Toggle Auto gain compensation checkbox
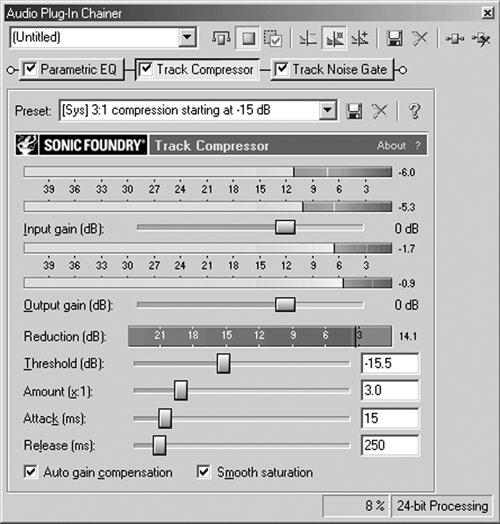 pos(30,472)
